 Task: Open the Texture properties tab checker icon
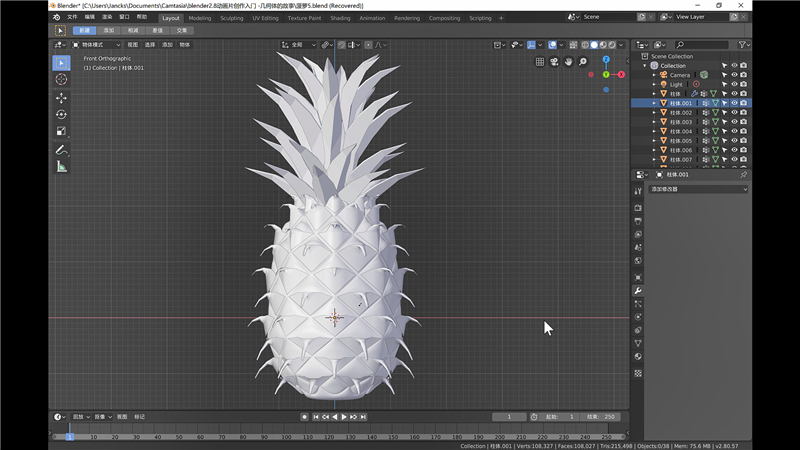tap(638, 373)
